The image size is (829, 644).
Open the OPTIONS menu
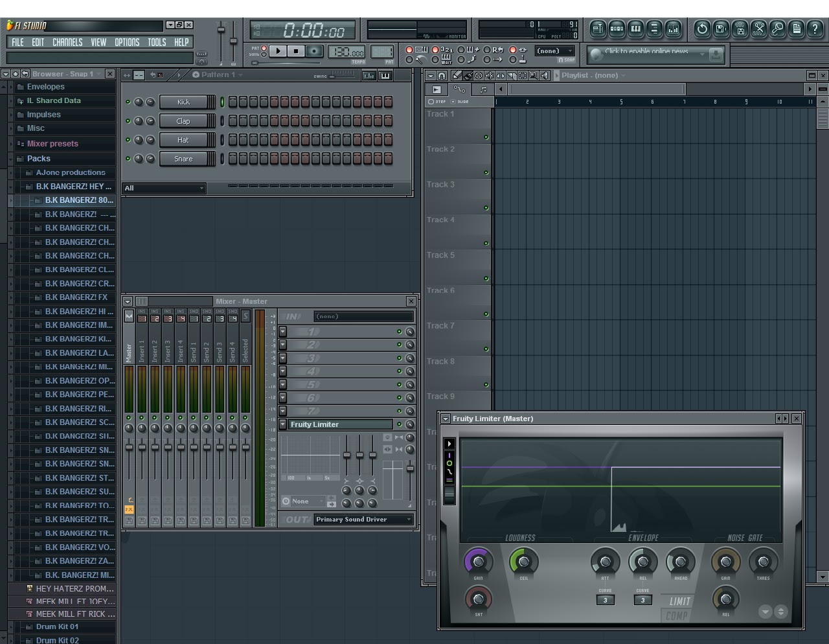127,41
